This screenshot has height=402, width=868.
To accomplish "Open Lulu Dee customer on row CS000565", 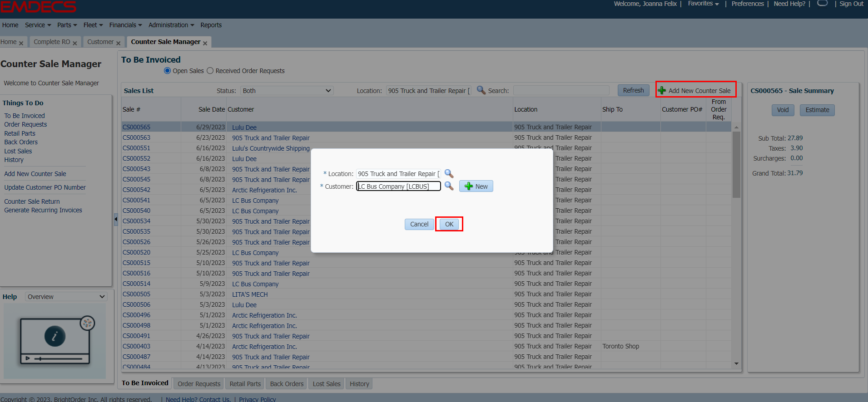I will (244, 127).
